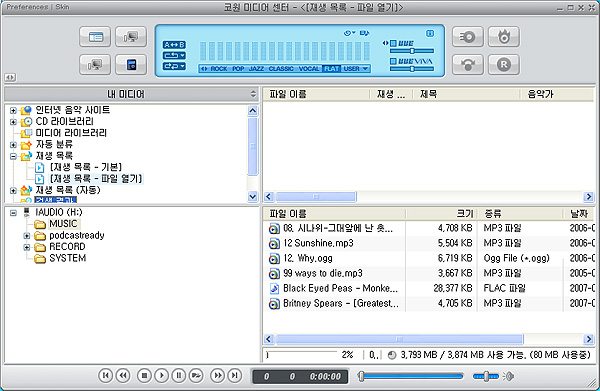
Task: Click the small square icon at display top right
Action: pyautogui.click(x=430, y=34)
